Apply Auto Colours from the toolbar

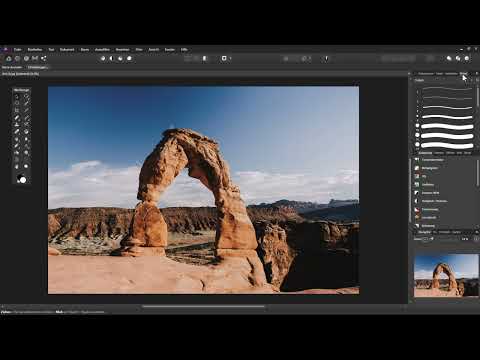pos(120,58)
